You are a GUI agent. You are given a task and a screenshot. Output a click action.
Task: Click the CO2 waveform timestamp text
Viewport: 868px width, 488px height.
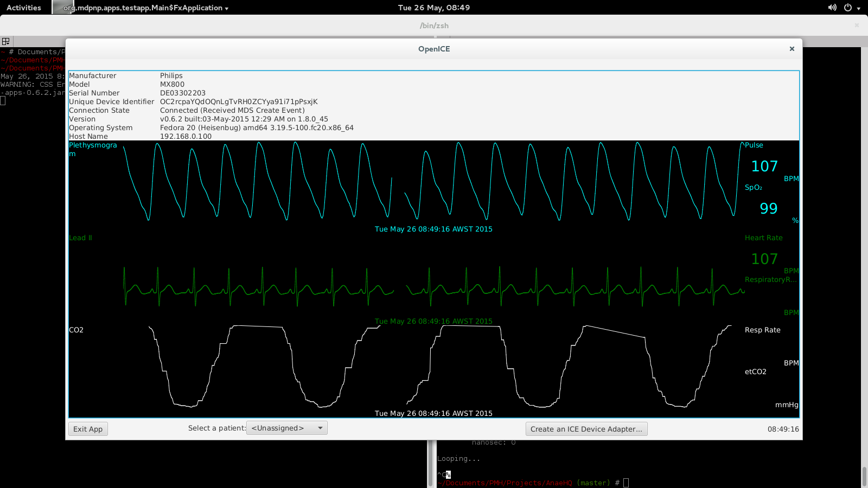click(433, 413)
